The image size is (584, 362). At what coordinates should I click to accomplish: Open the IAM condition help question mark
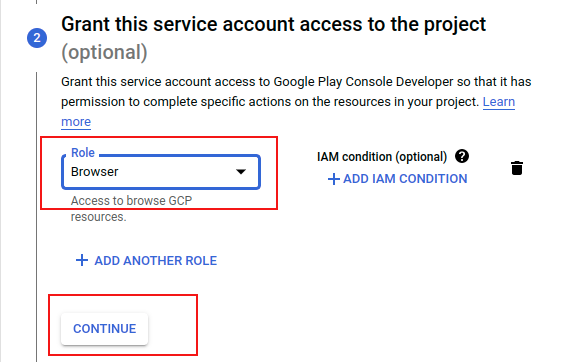tap(462, 156)
